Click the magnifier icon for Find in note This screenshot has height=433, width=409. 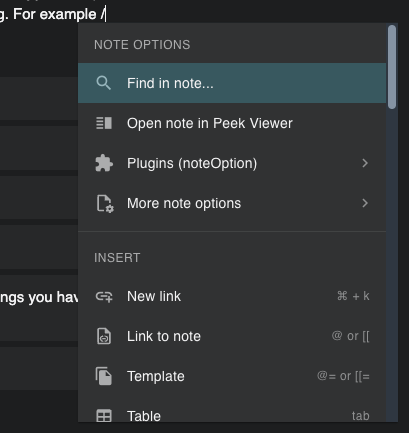[103, 83]
